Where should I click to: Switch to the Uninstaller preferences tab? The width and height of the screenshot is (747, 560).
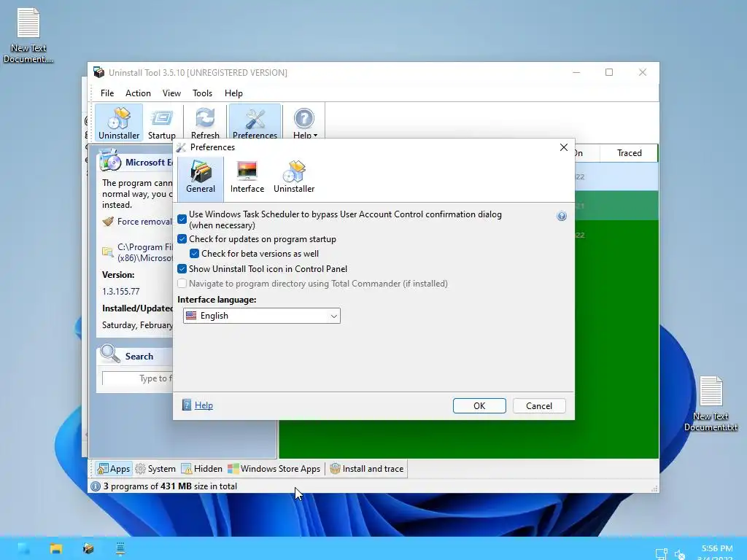(294, 176)
